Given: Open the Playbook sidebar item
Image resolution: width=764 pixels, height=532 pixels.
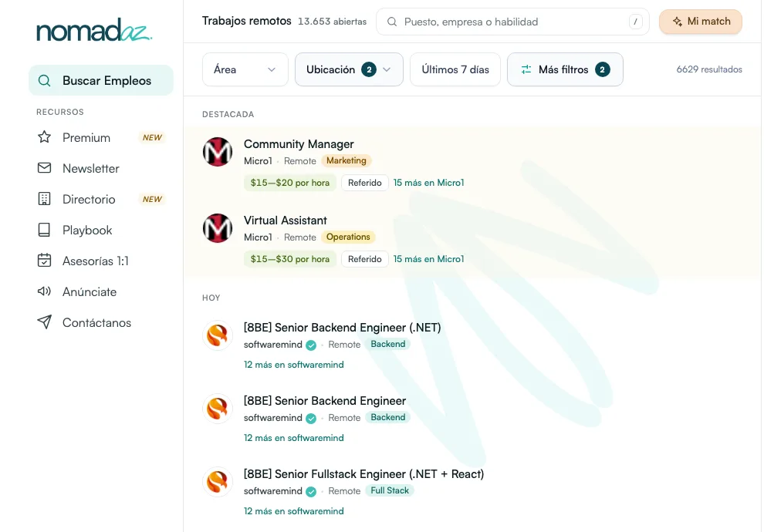Looking at the screenshot, I should 101,230.
